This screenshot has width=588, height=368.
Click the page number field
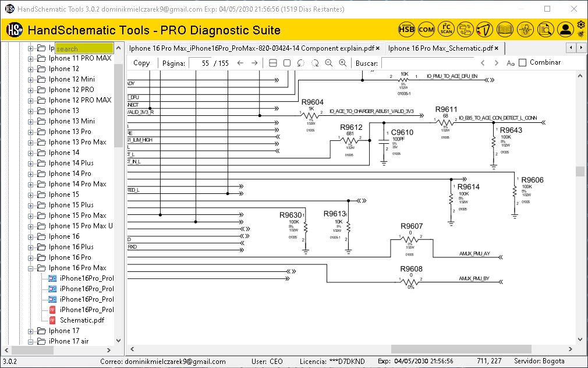click(200, 63)
